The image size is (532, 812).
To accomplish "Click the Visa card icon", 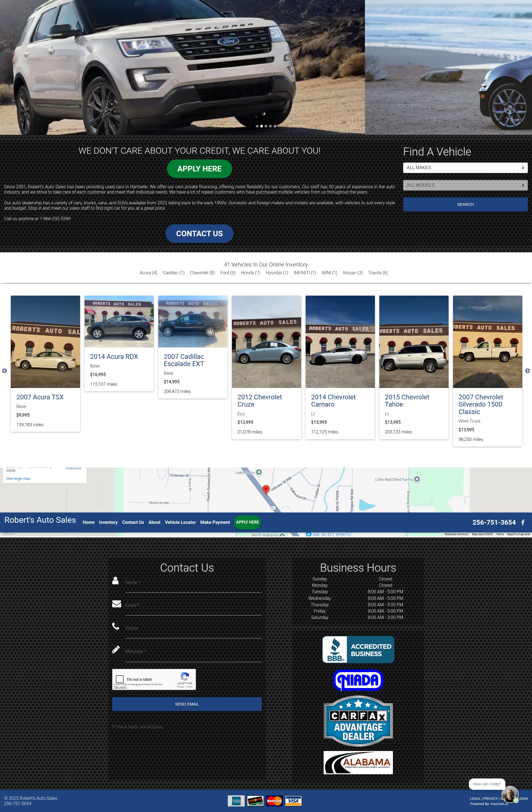I will click(293, 801).
